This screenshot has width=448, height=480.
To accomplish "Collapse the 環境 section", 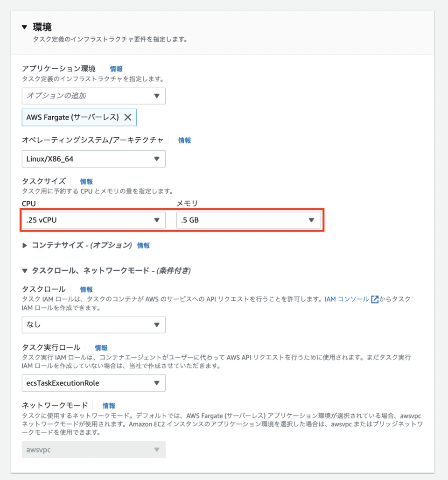I will 24,27.
